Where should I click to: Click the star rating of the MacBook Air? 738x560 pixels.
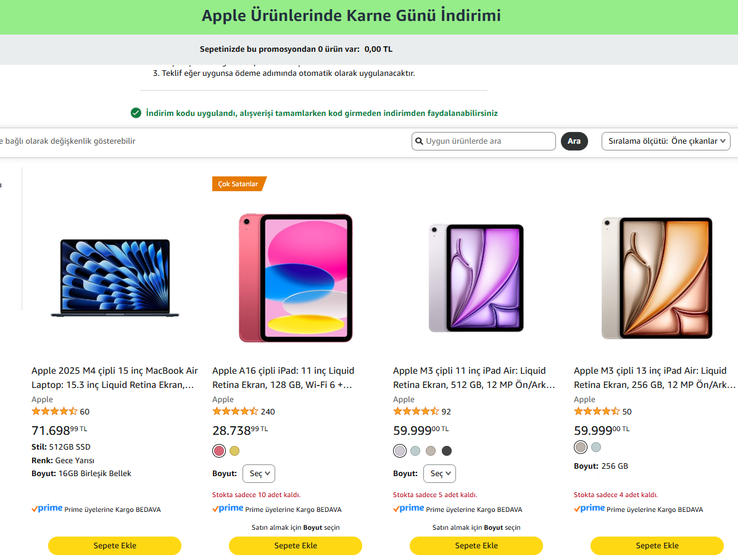54,411
